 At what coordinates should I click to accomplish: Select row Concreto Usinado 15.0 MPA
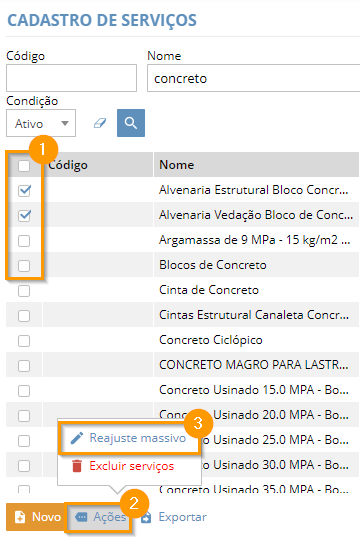click(x=182, y=390)
